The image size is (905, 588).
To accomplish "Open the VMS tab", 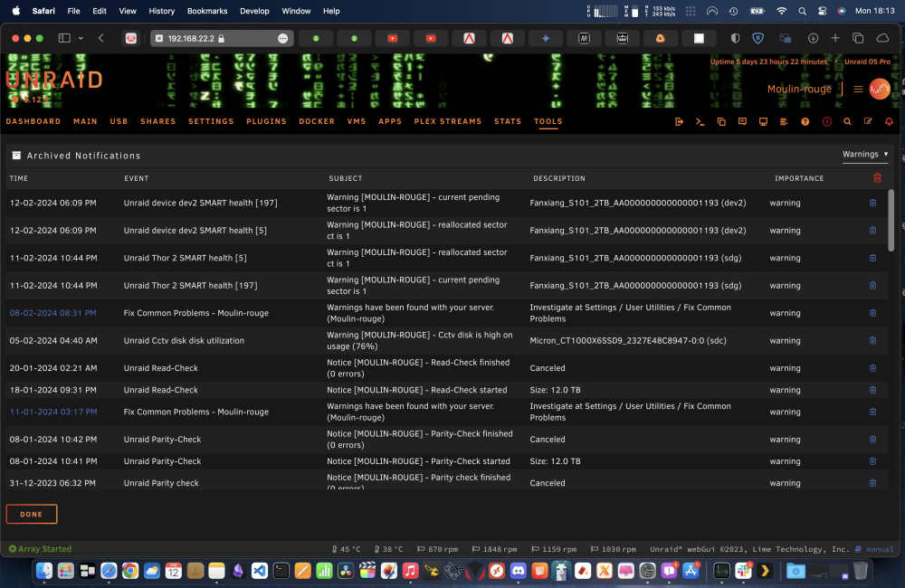I will [x=357, y=121].
